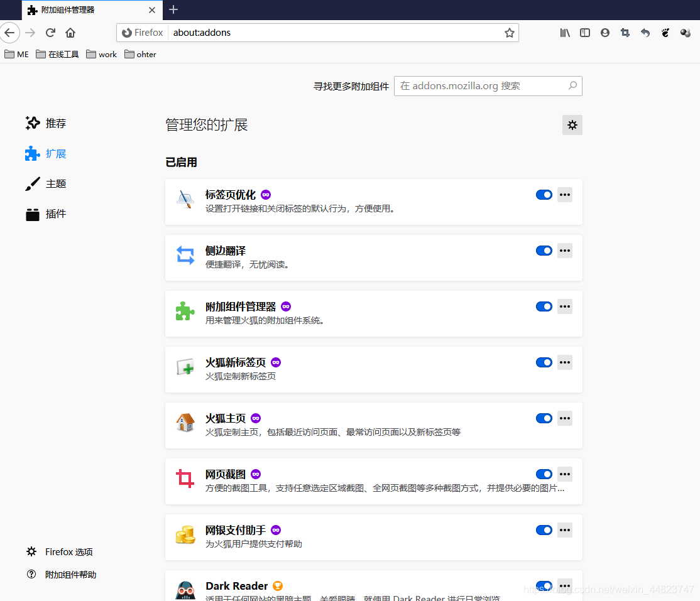Click the purple badge next to 标签页优化
This screenshot has height=601, width=700.
click(x=266, y=195)
